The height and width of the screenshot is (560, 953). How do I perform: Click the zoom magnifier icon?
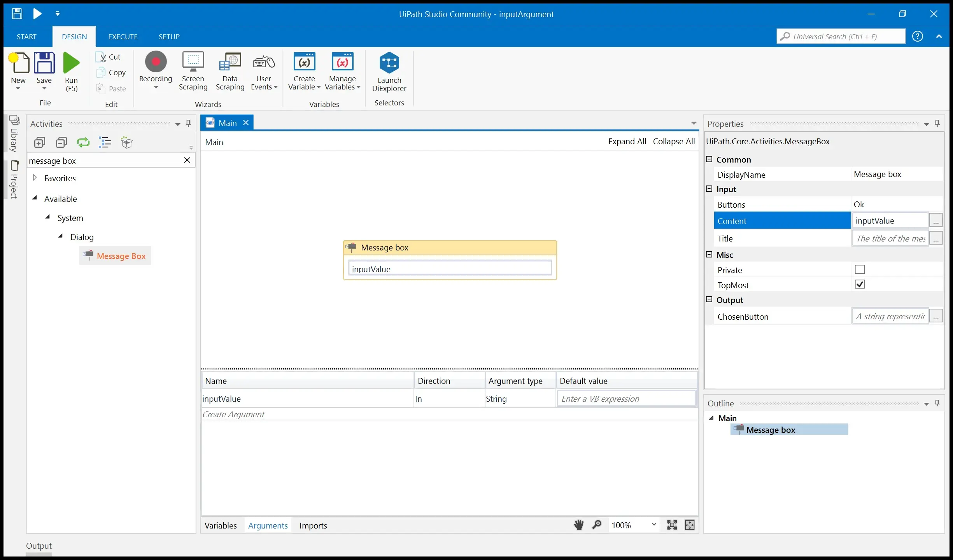597,525
